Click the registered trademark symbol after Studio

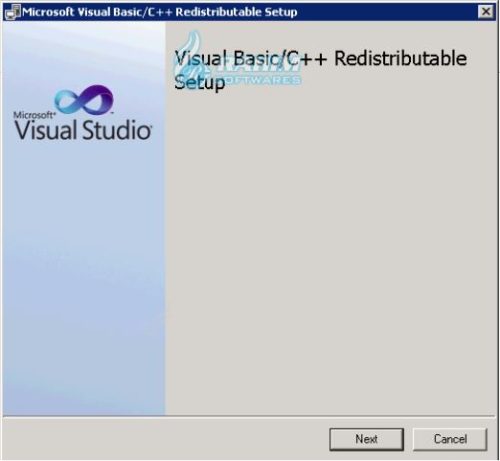(x=150, y=125)
